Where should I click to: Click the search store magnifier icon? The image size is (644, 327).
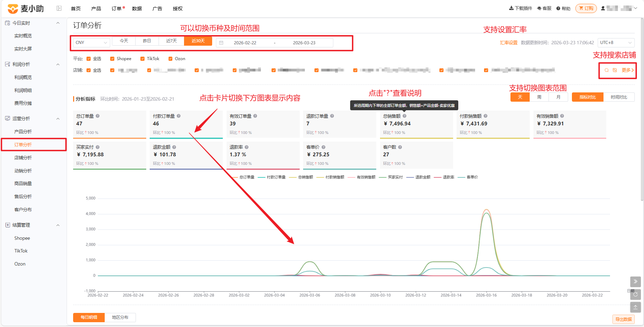(607, 70)
